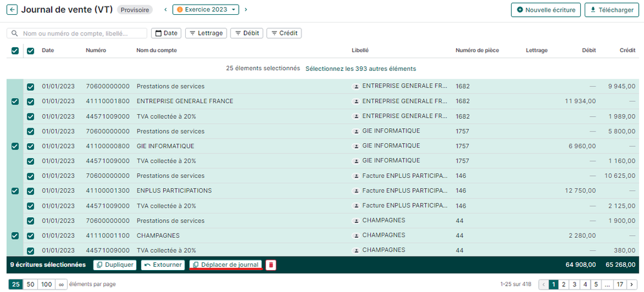This screenshot has width=644, height=292.
Task: Click Déplacer de journal
Action: pos(225,265)
